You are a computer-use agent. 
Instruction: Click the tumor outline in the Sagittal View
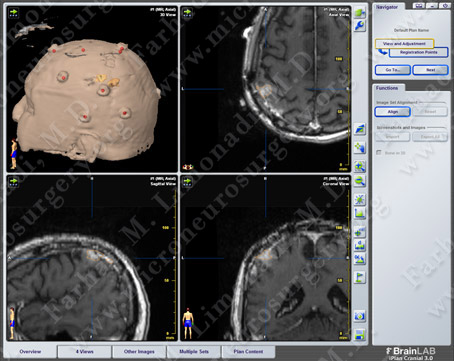pos(99,256)
